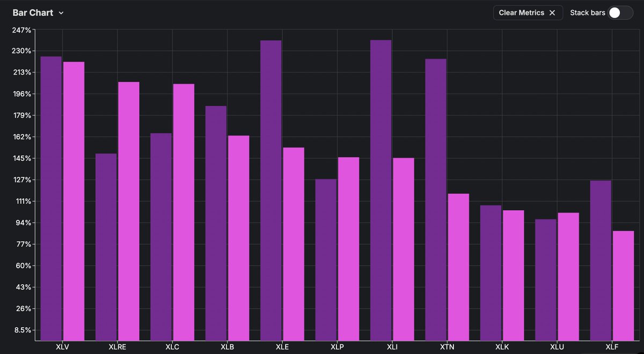Select the dark purple XLI bar

380,190
